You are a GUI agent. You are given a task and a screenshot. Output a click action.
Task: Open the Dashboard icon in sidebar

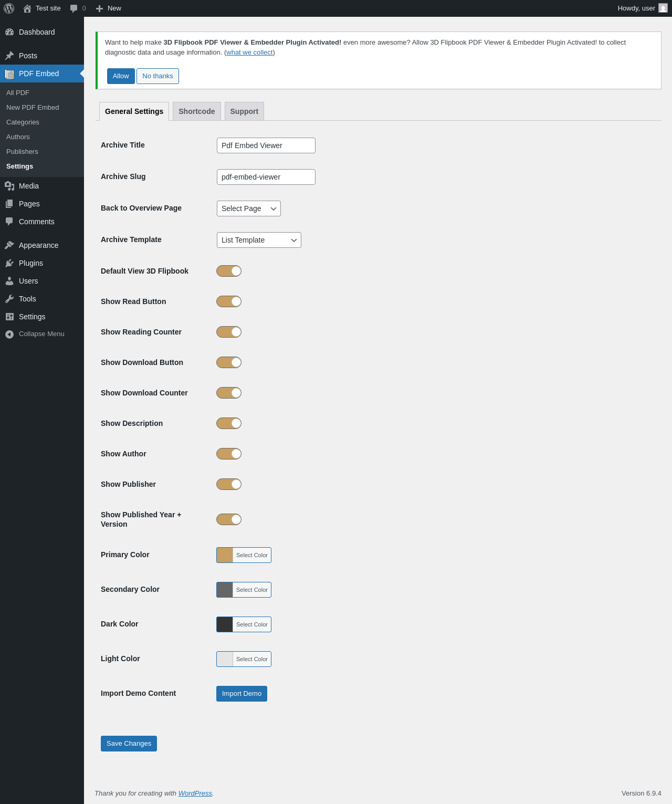coord(9,32)
